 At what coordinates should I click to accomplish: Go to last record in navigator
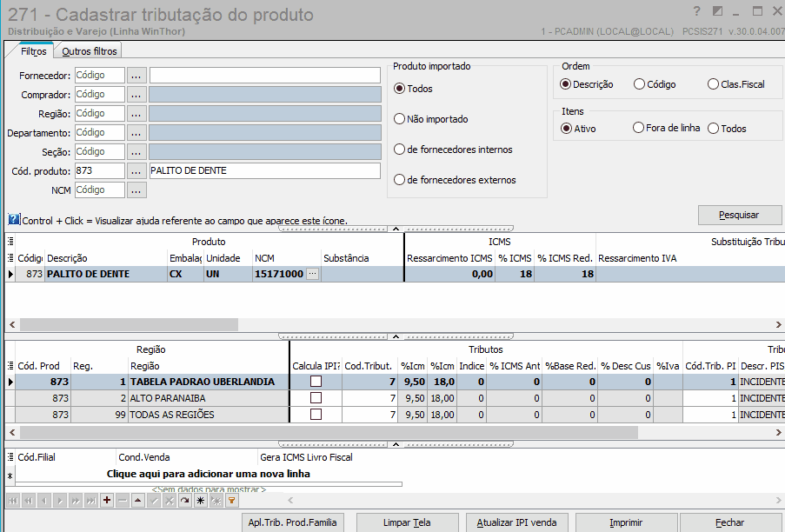click(91, 501)
